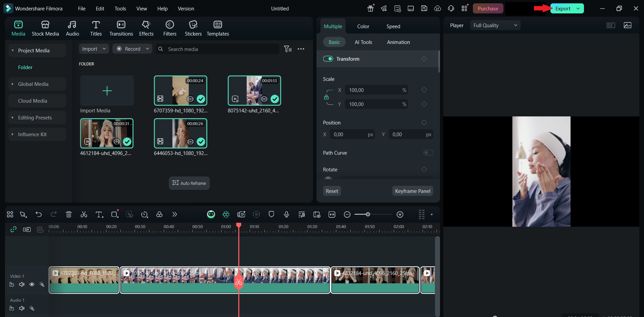
Task: Click the gift box icon in the title bar
Action: [370, 8]
